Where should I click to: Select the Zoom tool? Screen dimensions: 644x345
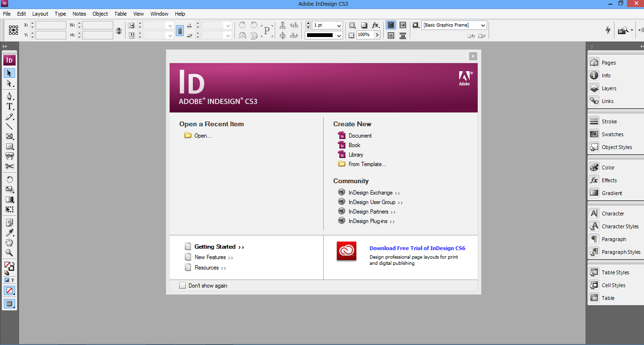click(x=9, y=253)
